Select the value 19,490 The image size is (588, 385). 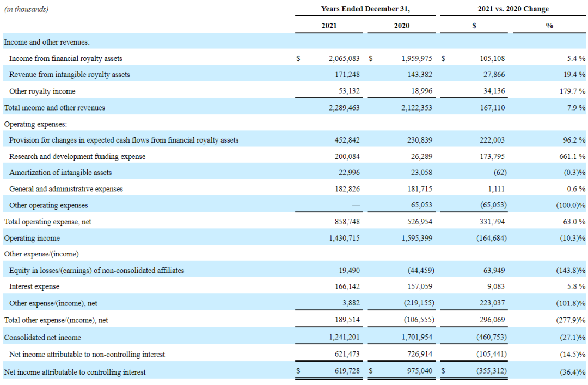(349, 271)
